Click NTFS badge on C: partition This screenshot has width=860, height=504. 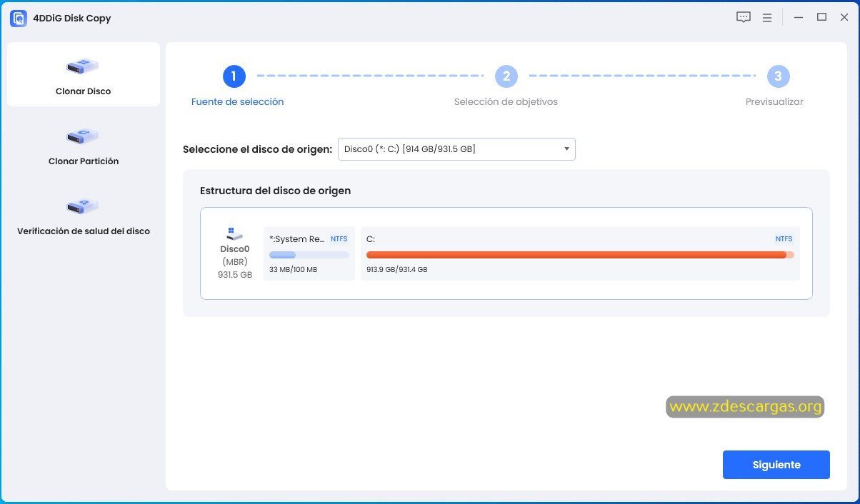[784, 239]
